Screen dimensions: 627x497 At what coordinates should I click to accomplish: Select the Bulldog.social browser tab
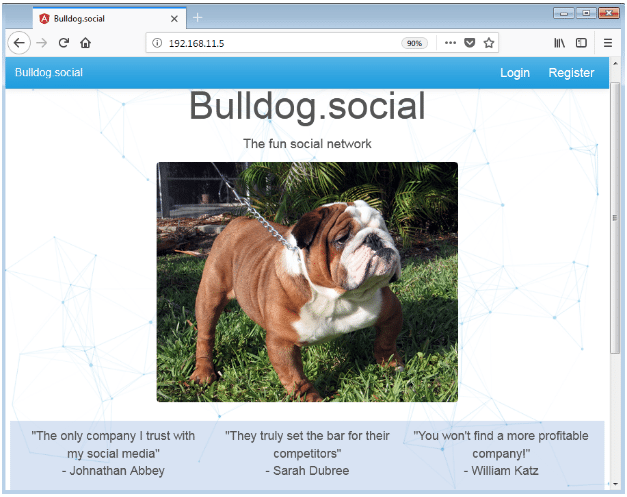100,18
